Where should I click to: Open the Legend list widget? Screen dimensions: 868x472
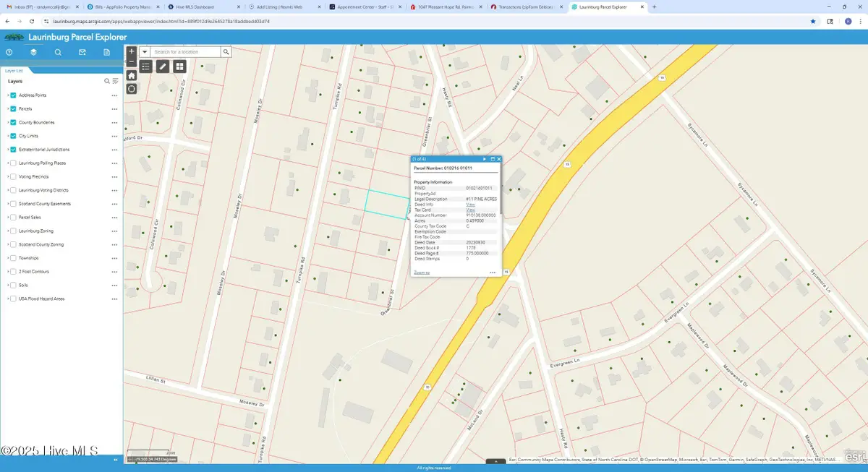tap(145, 66)
